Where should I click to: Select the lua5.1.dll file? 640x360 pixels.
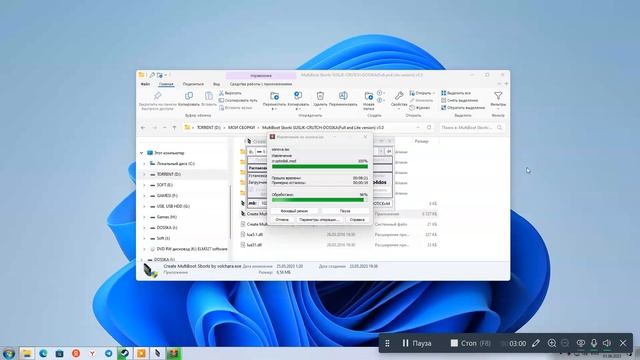pos(255,235)
